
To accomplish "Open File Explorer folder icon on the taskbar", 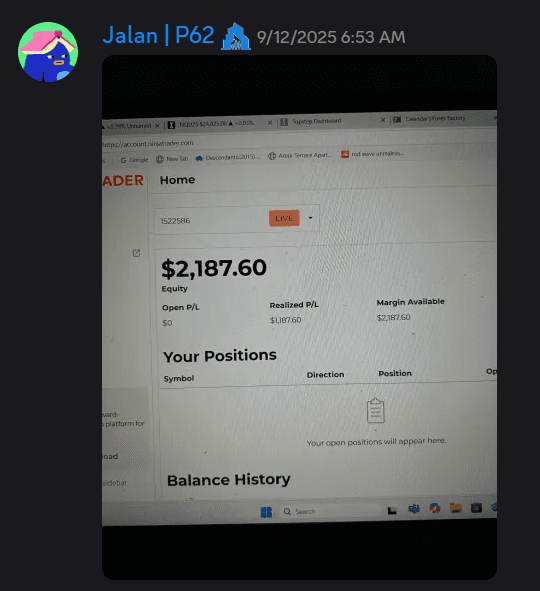I will 456,508.
